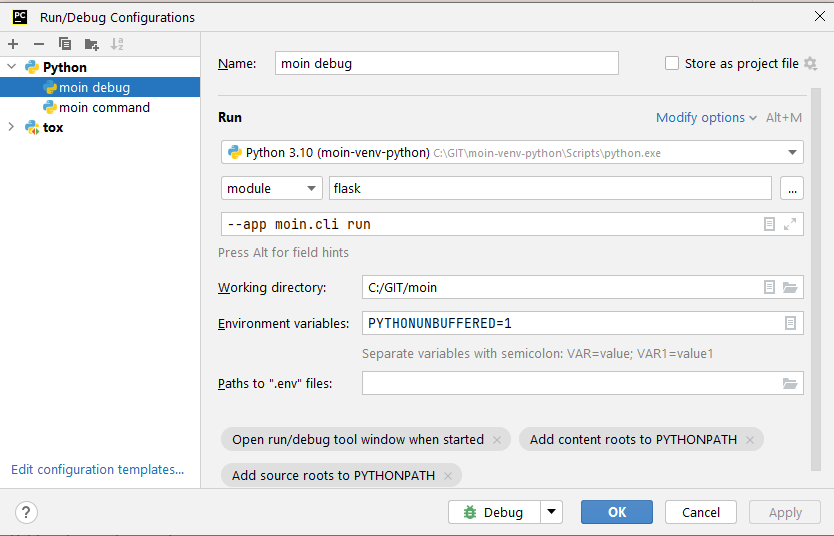Enable Store as project file checkbox
The width and height of the screenshot is (834, 536).
click(672, 63)
